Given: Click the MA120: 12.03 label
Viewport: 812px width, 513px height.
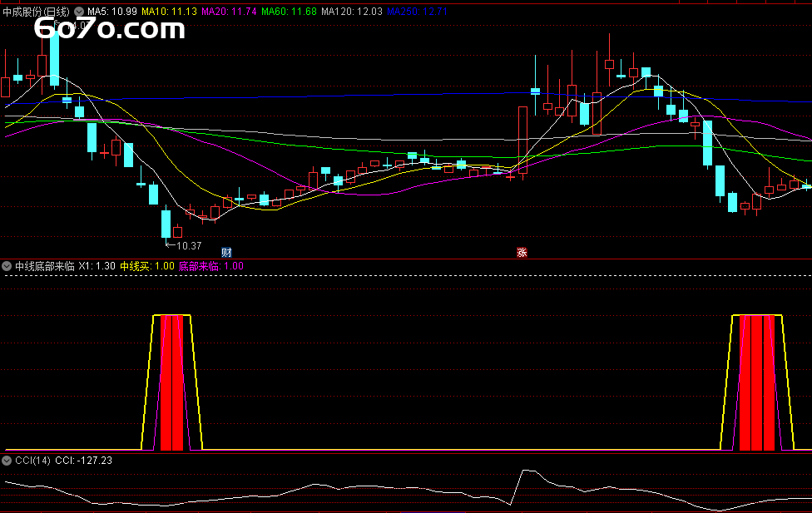Looking at the screenshot, I should [352, 12].
